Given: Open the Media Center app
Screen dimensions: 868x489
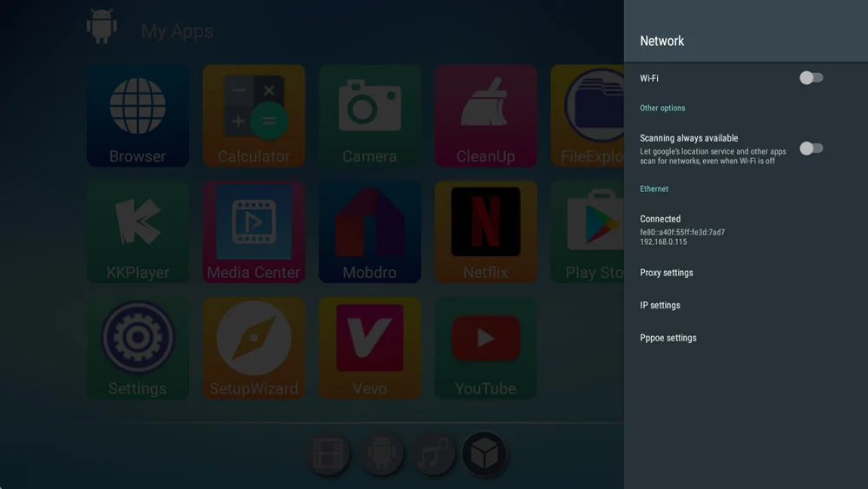Looking at the screenshot, I should coord(253,232).
